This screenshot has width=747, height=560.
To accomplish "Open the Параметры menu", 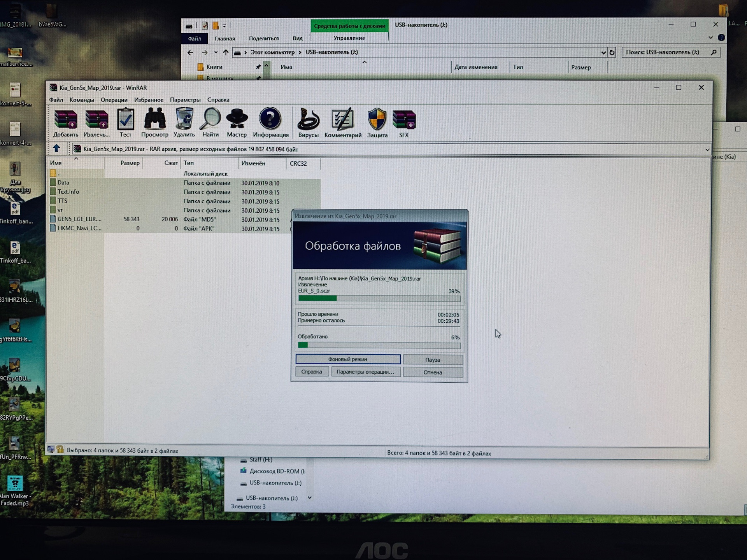I will (x=185, y=100).
